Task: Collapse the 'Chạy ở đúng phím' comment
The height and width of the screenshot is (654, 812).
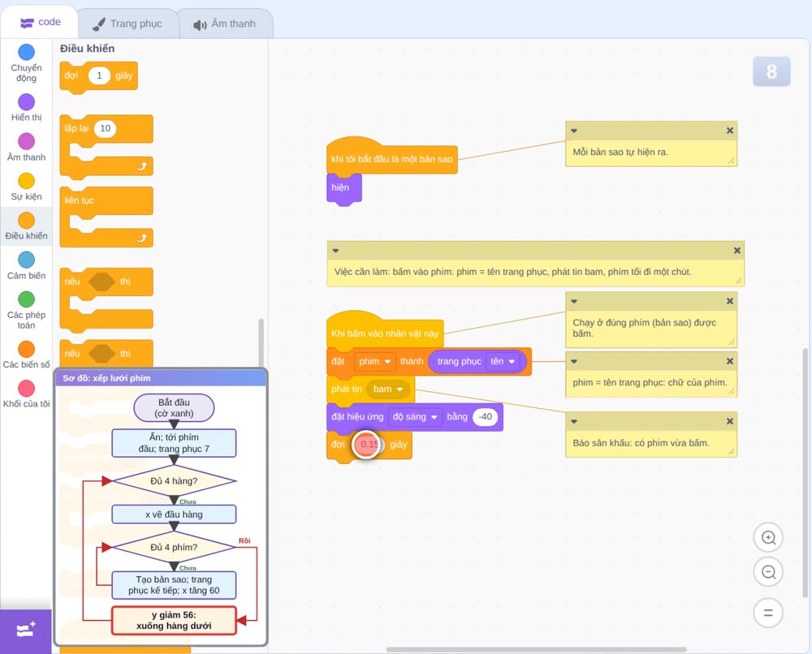Action: click(x=574, y=301)
